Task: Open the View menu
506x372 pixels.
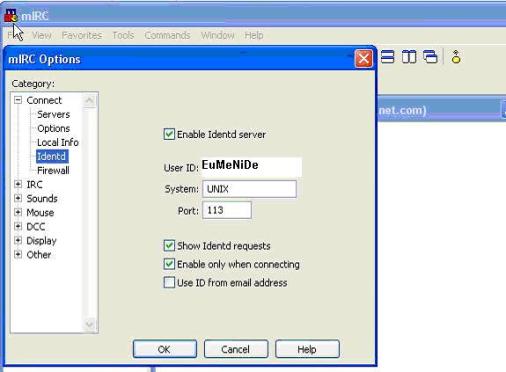Action: click(42, 35)
